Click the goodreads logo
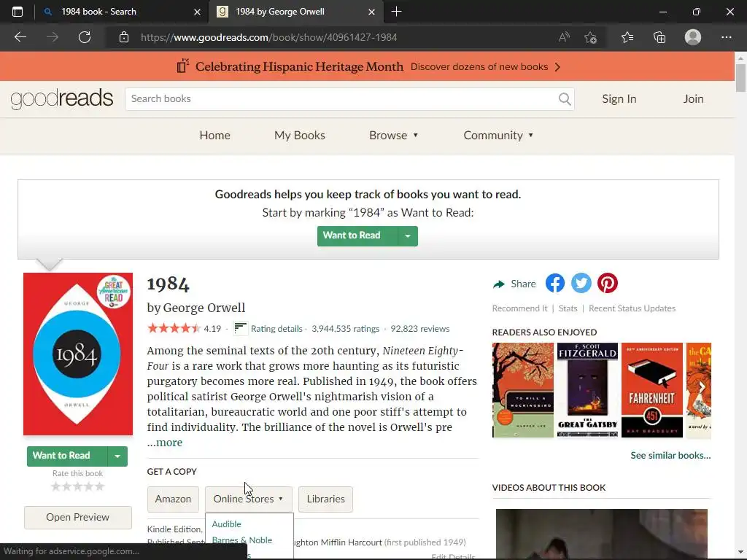Image resolution: width=747 pixels, height=560 pixels. point(62,98)
